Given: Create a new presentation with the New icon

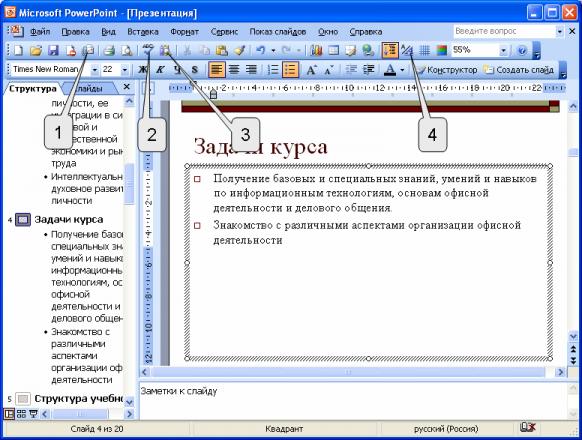Looking at the screenshot, I should [18, 50].
